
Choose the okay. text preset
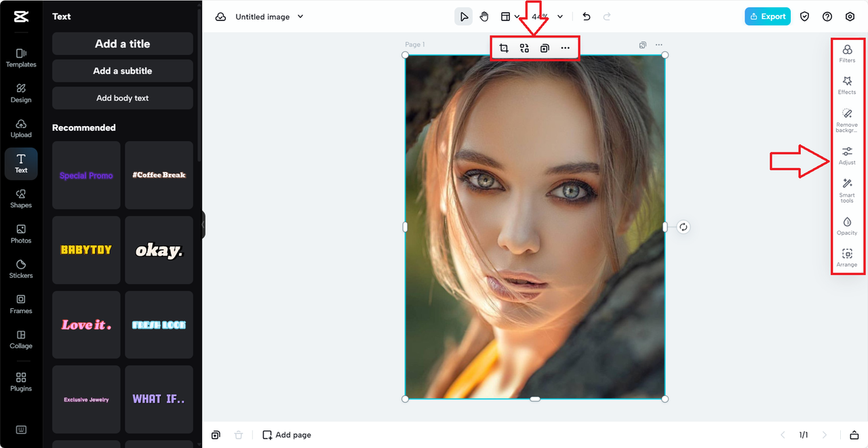(x=159, y=250)
